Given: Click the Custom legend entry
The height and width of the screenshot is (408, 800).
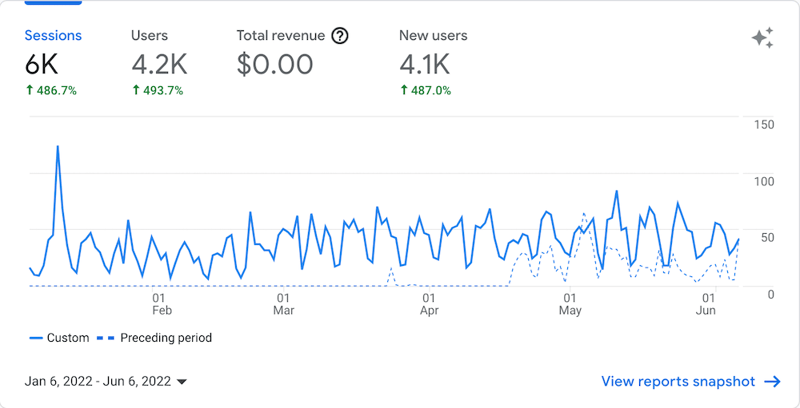Looking at the screenshot, I should tap(60, 338).
